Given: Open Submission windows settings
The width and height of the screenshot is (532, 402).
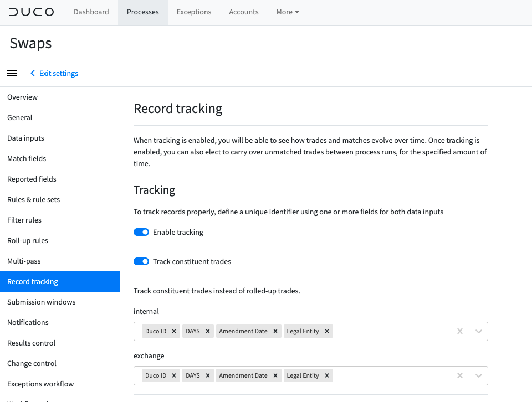Looking at the screenshot, I should [x=60, y=302].
